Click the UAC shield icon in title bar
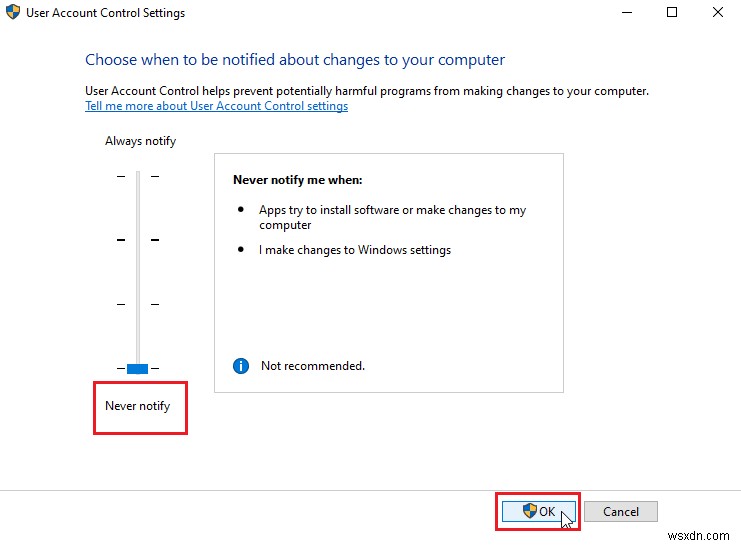 pyautogui.click(x=14, y=13)
